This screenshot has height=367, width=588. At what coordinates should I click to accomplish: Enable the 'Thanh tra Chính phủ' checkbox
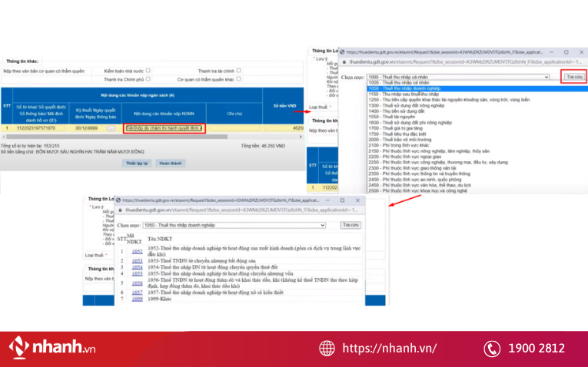pyautogui.click(x=148, y=78)
